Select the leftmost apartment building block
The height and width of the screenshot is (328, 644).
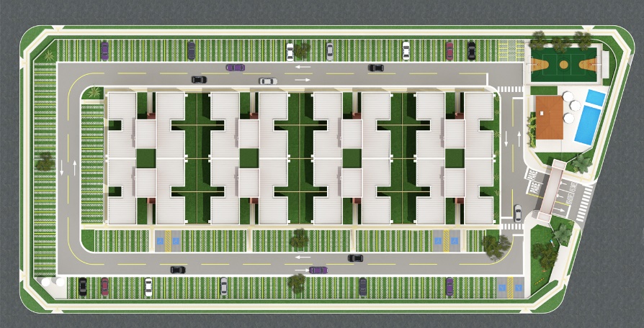133,158
